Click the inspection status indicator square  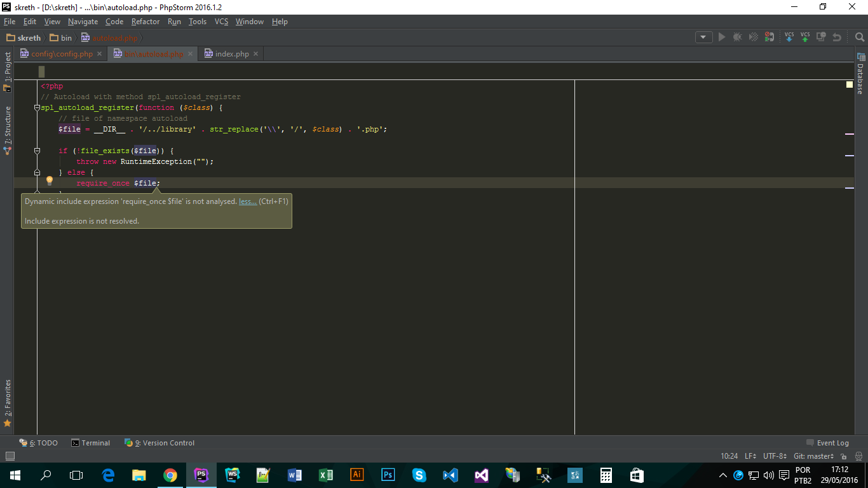pos(850,85)
